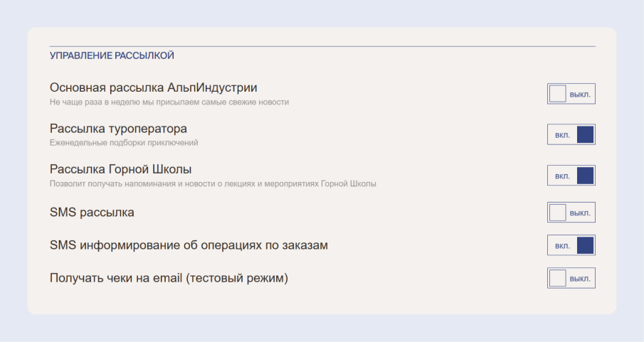Click the Рассылка Горной Школы title
Viewport: 644px width, 342px height.
tap(120, 169)
